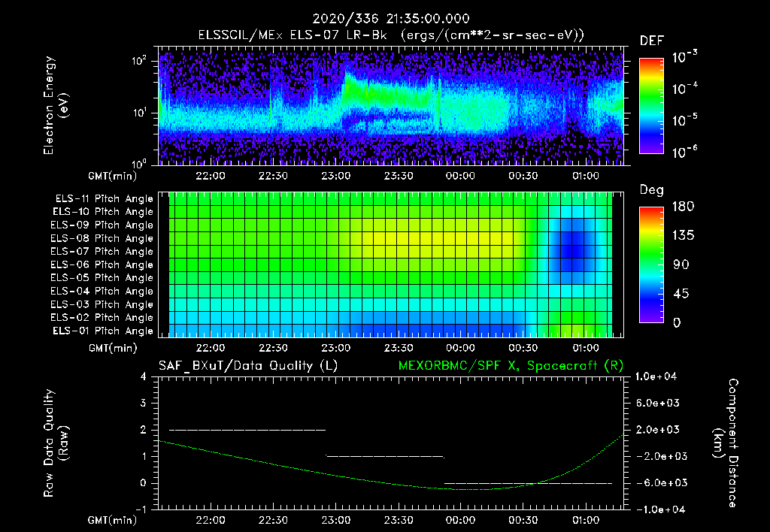Click 01:00 tick under the data quality plot
Viewport: 770px width, 532px height.
[585, 520]
